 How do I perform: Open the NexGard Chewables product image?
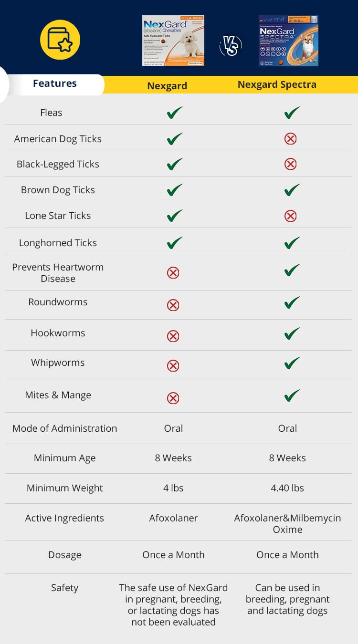point(173,41)
